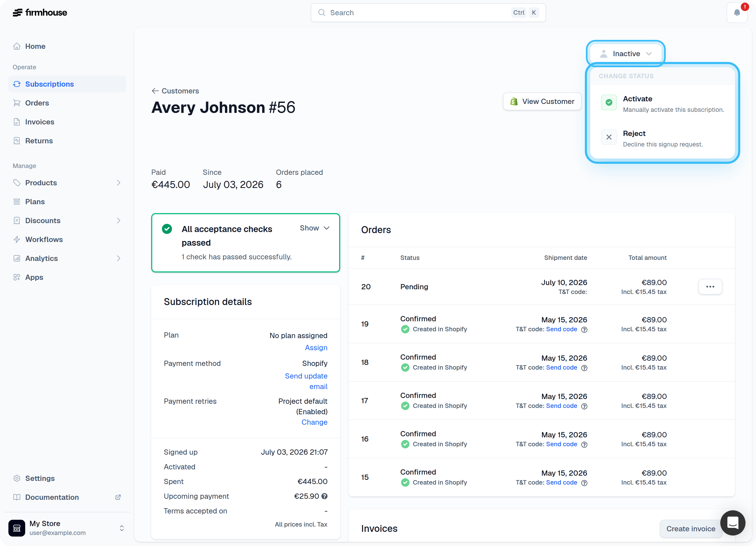Click the View Customer button
Image resolution: width=756 pixels, height=546 pixels.
point(542,101)
